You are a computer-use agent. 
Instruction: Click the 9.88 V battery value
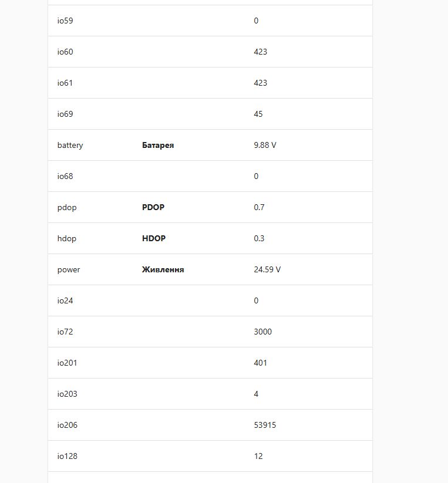tap(265, 145)
